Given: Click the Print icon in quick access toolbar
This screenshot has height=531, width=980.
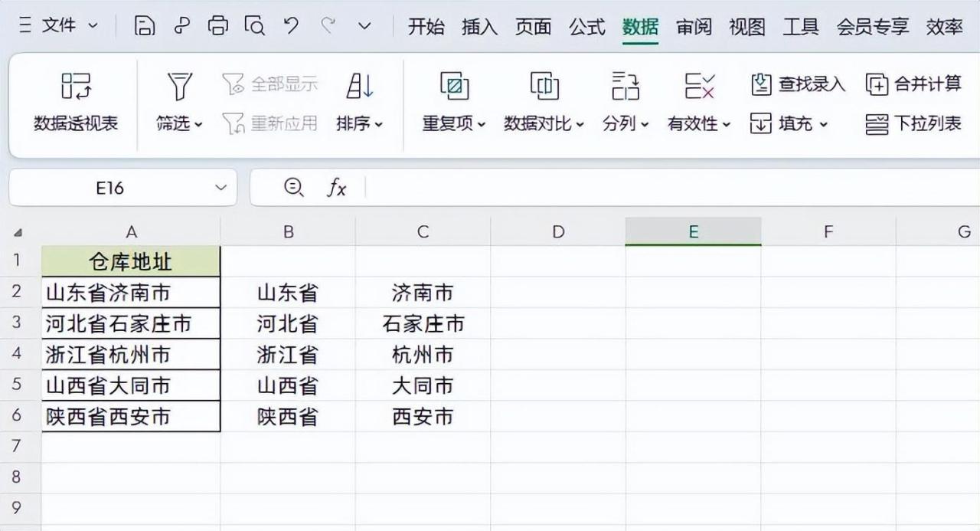Looking at the screenshot, I should click(218, 26).
